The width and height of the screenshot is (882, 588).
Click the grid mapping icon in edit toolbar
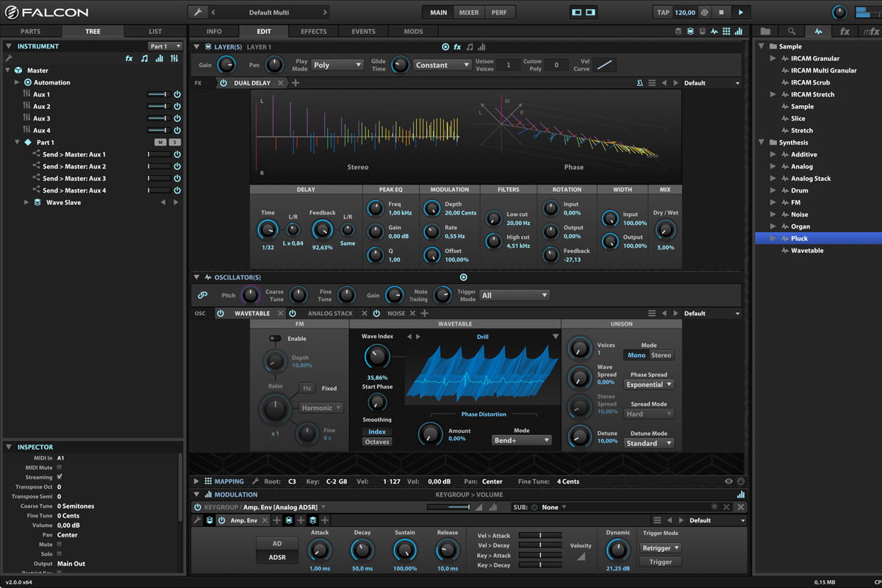pyautogui.click(x=726, y=32)
